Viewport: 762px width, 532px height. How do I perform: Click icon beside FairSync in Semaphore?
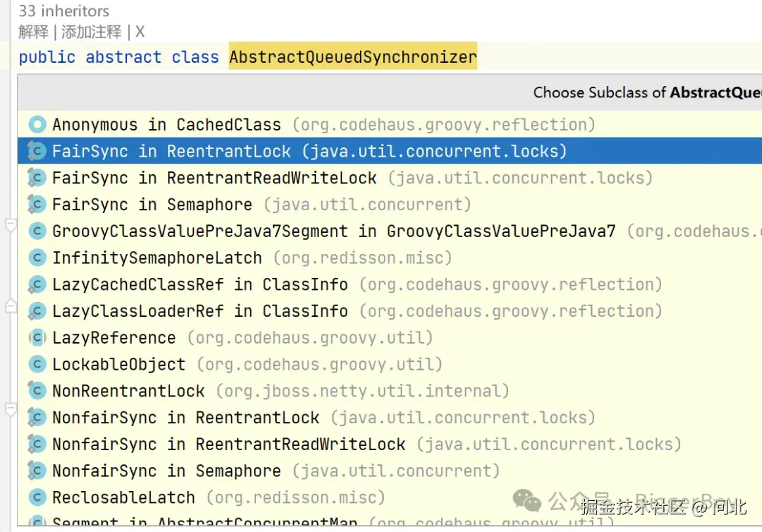(37, 204)
